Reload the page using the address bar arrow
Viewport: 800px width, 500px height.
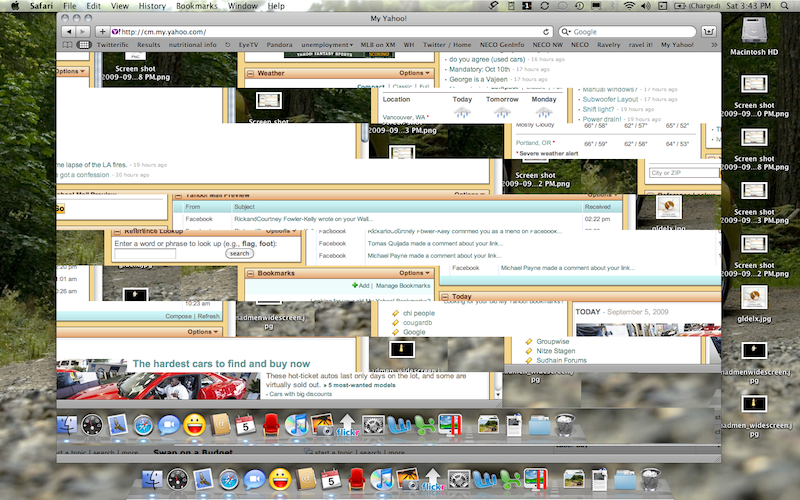click(545, 32)
